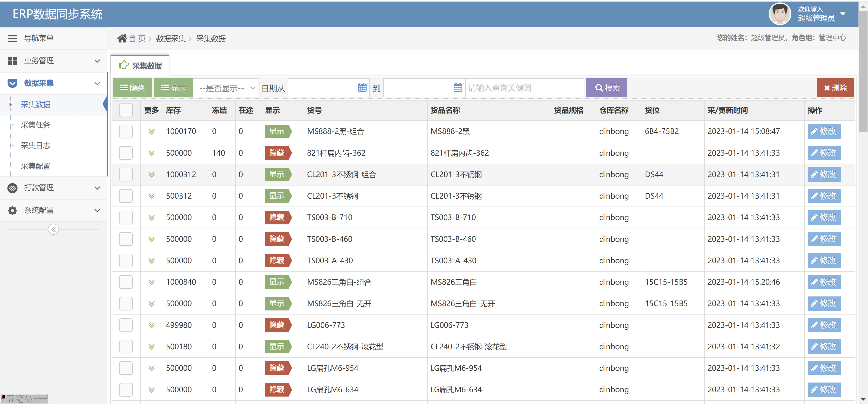Open 采集任务 in the sidebar
The height and width of the screenshot is (404, 868).
(x=35, y=125)
